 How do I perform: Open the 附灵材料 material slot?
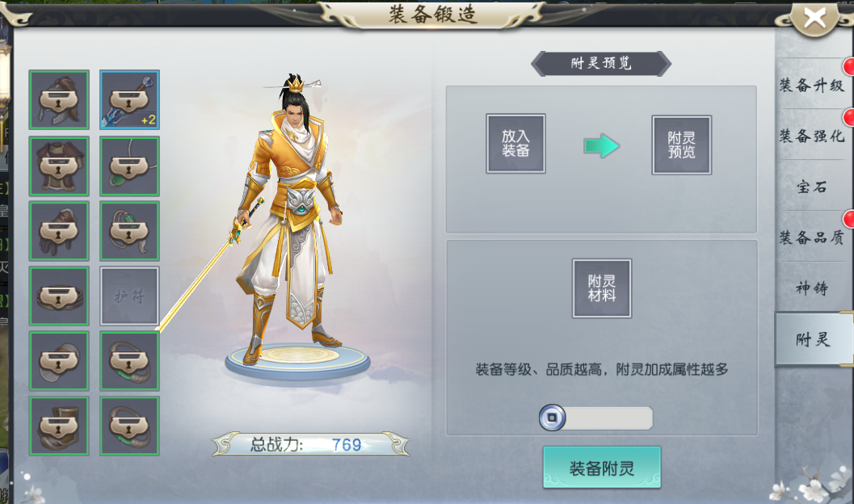(x=602, y=288)
